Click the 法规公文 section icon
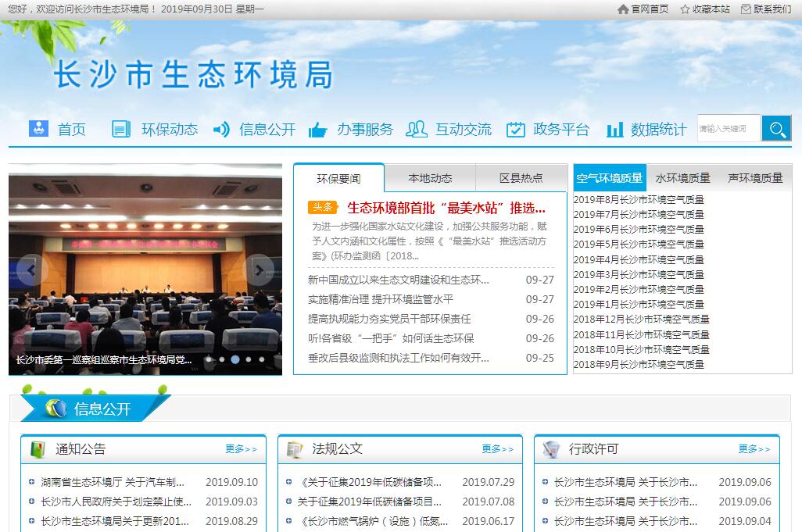 [295, 449]
